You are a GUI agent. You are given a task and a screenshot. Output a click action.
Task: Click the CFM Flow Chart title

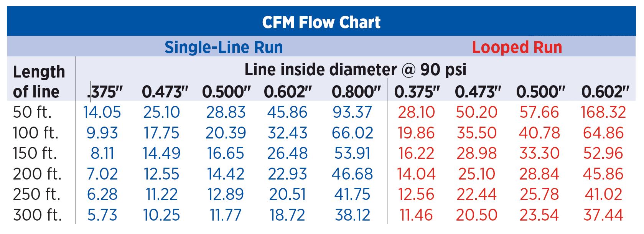point(321,22)
